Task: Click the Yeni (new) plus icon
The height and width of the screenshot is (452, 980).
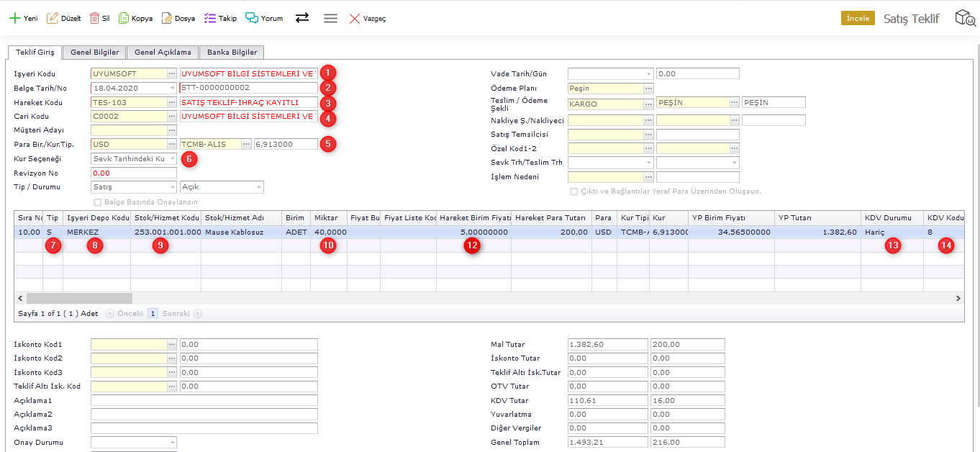Action: 14,19
